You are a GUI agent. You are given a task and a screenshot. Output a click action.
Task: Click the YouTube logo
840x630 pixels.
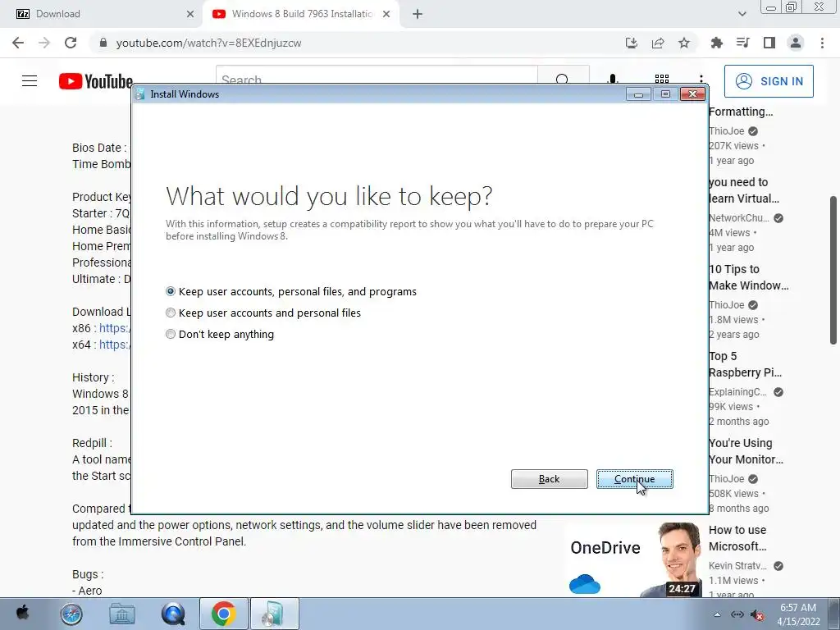click(x=96, y=81)
